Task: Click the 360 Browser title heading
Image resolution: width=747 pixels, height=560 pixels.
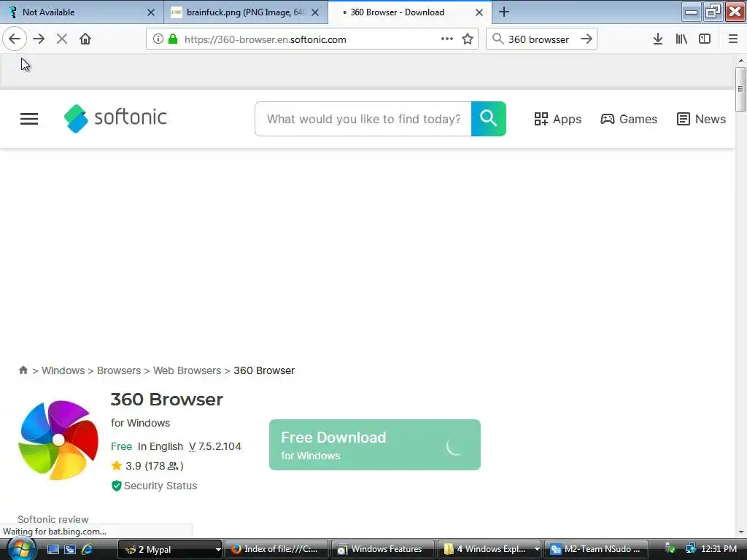Action: (x=167, y=400)
